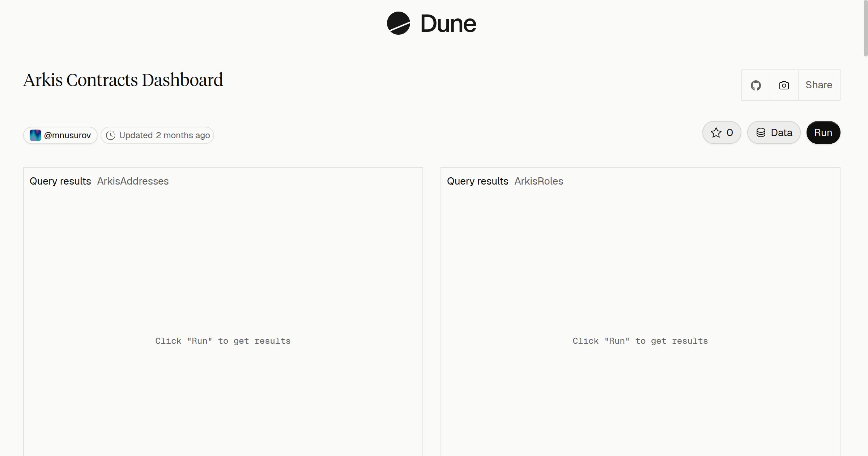Viewport: 868px width, 456px height.
Task: Click the run prompt in ArkisAddresses panel
Action: point(223,341)
